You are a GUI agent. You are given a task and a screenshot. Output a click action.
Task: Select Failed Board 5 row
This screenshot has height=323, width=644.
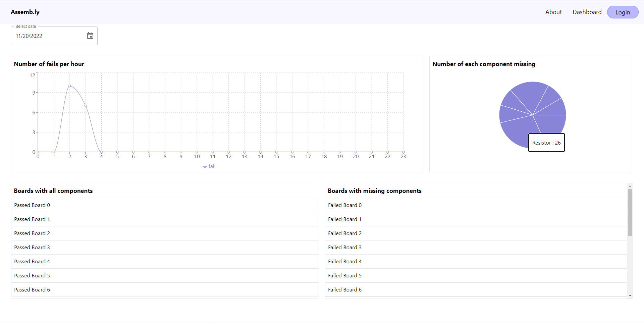coord(476,275)
